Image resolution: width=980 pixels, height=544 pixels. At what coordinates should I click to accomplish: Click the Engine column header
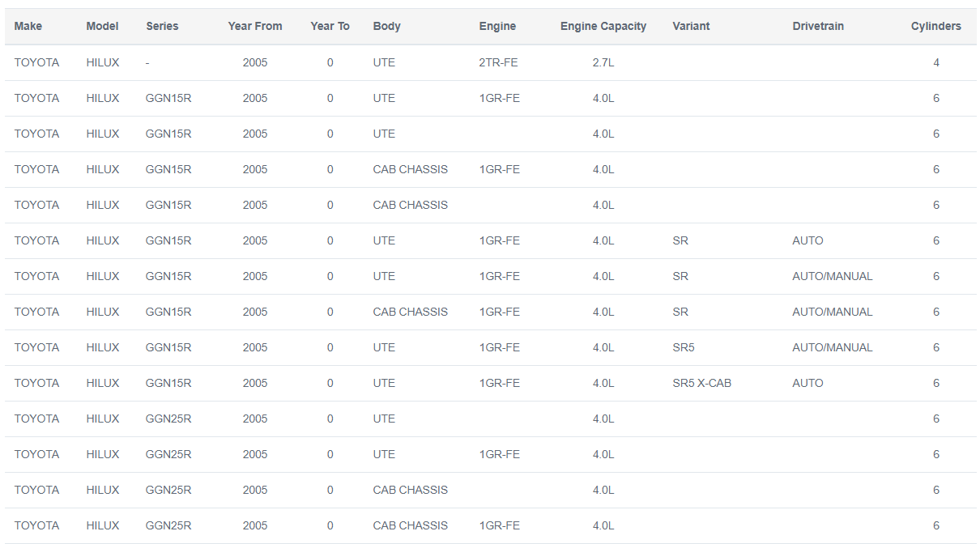coord(497,26)
